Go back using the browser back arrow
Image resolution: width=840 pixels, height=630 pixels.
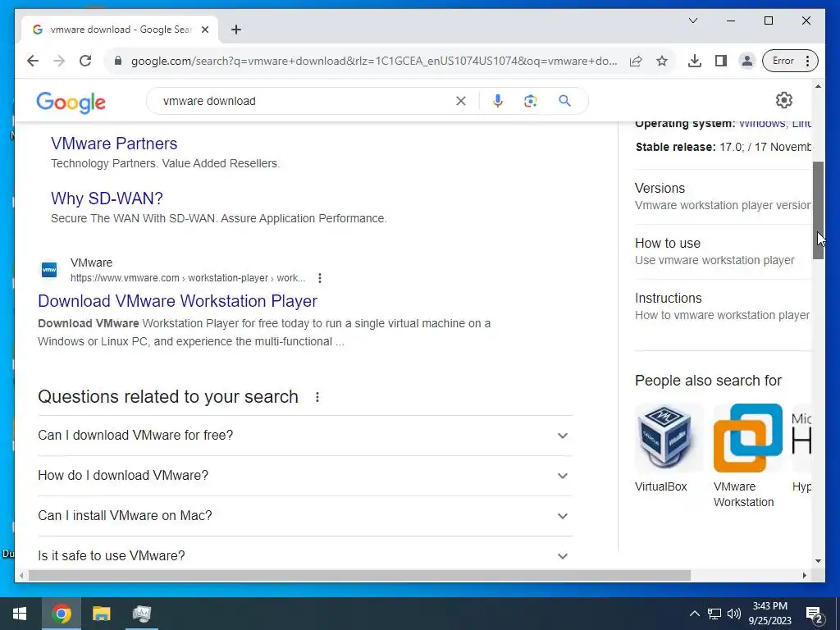click(x=33, y=61)
